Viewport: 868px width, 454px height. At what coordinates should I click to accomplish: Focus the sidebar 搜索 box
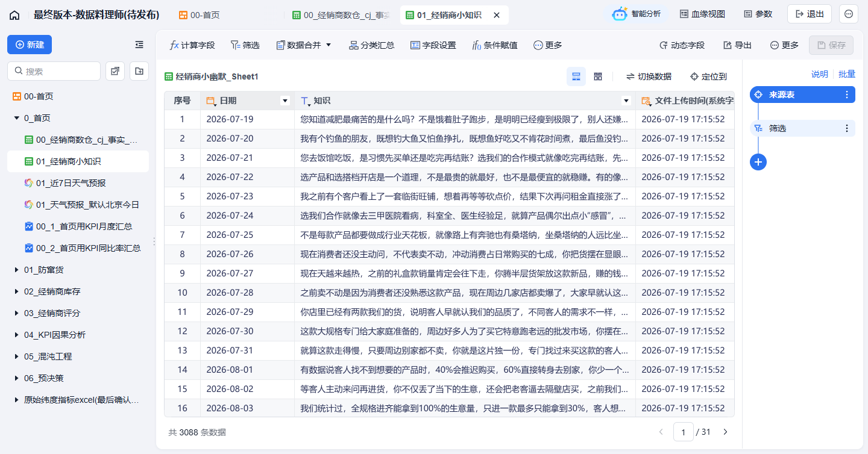[54, 71]
